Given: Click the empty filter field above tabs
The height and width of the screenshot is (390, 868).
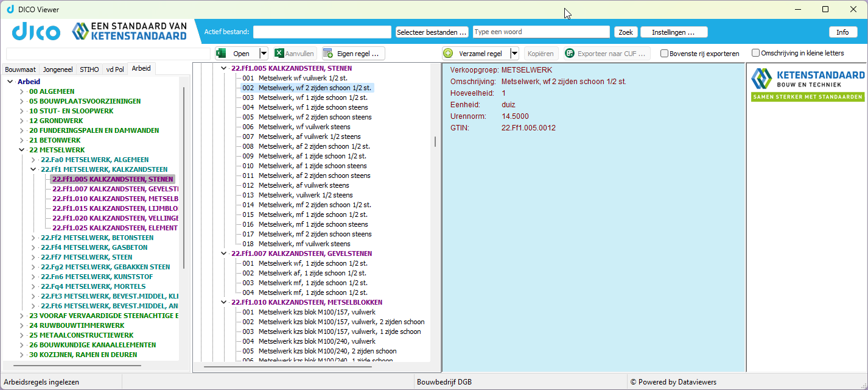Looking at the screenshot, I should (x=108, y=54).
